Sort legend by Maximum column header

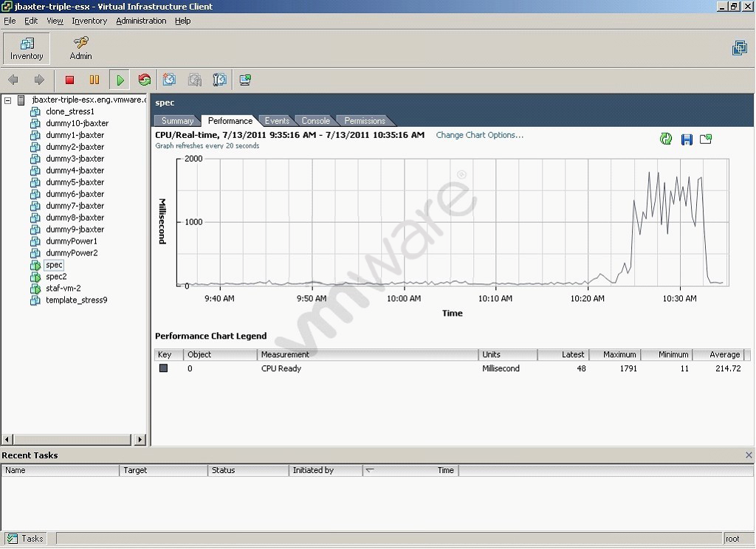point(615,354)
